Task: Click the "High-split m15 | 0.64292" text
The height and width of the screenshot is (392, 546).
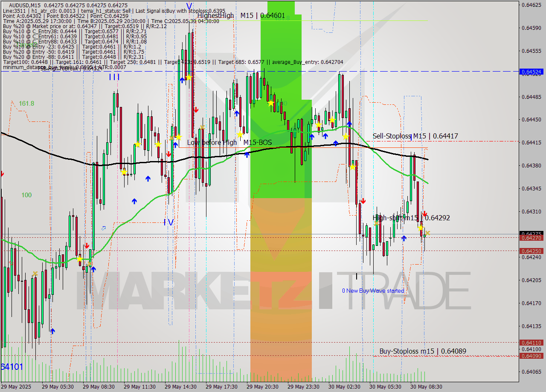Action: 411,218
